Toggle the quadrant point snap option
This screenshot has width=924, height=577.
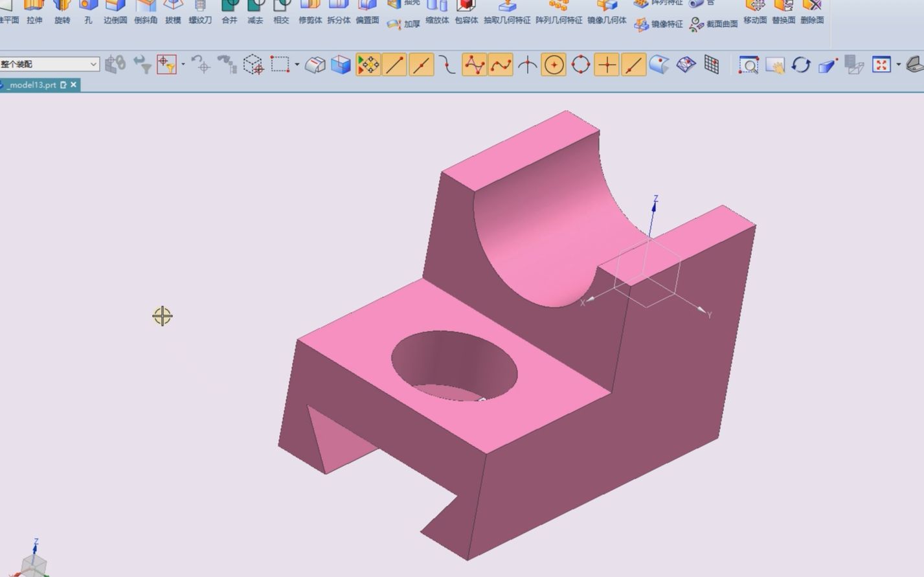pos(581,65)
